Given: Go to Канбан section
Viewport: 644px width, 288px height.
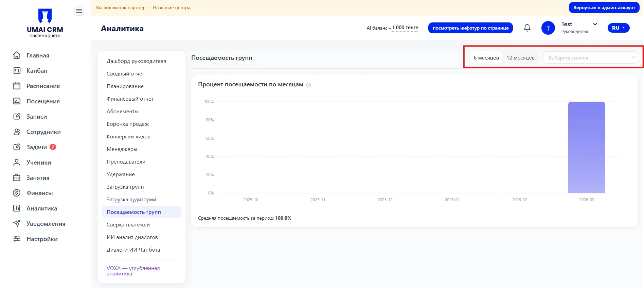Looking at the screenshot, I should [37, 71].
